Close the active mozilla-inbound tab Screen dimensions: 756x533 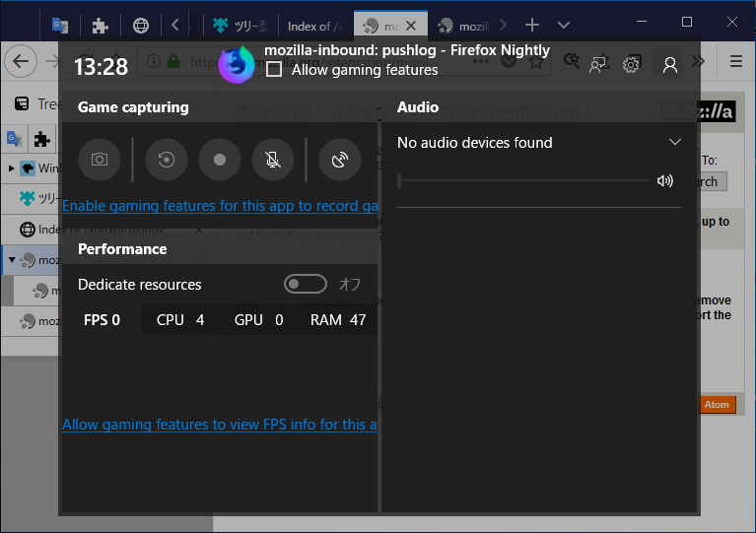tap(411, 26)
